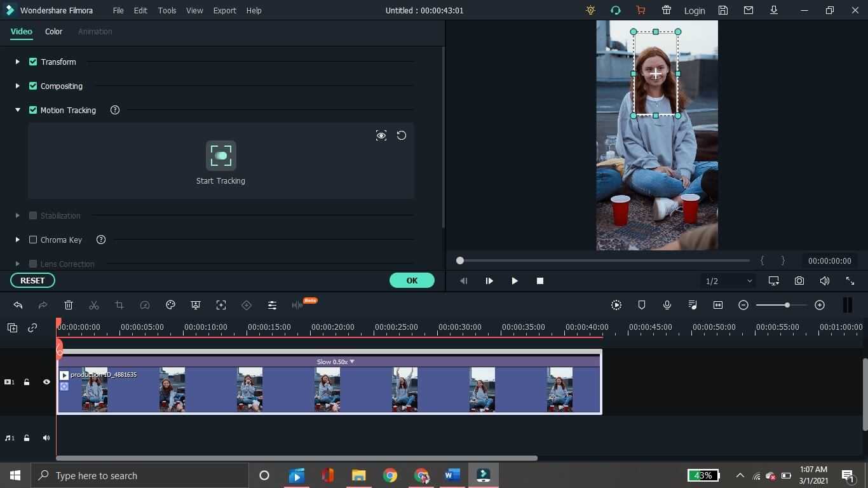
Task: Select the split scissors tool
Action: (x=94, y=306)
